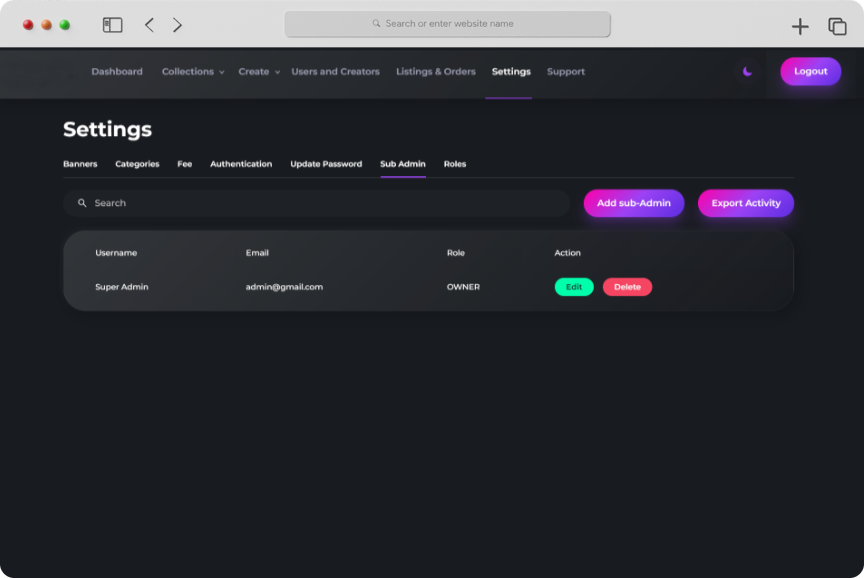Switch to the Banners tab
The height and width of the screenshot is (578, 864).
(80, 164)
